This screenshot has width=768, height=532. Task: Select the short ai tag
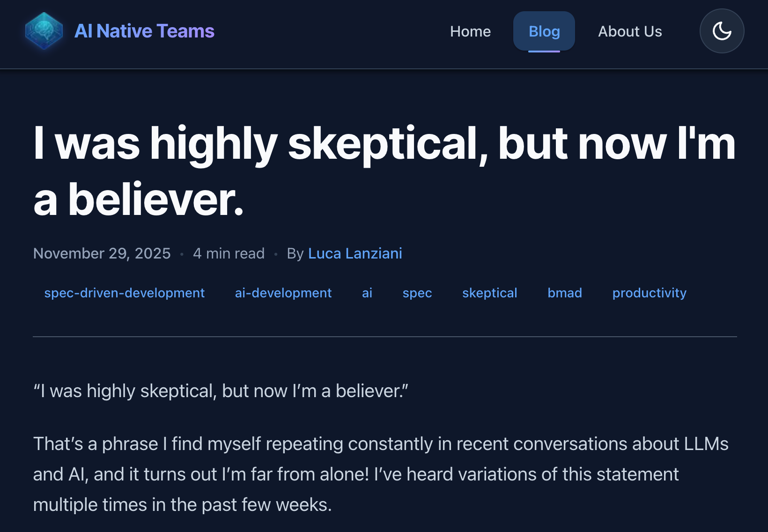pyautogui.click(x=367, y=293)
